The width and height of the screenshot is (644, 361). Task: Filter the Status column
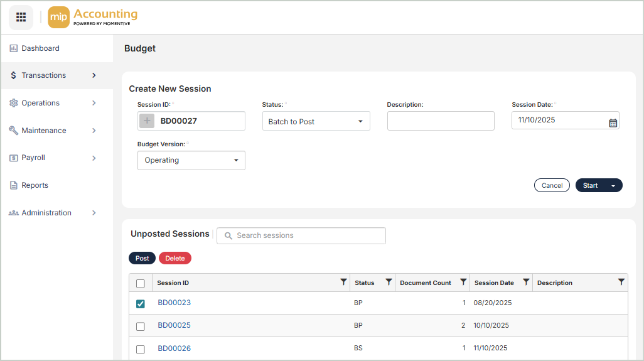(x=389, y=283)
